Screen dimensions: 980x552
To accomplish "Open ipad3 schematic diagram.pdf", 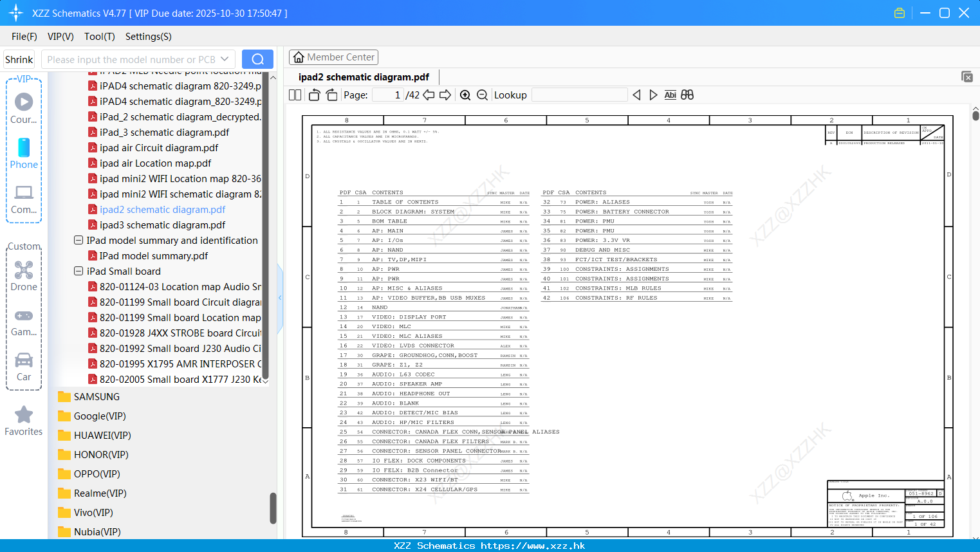I will pyautogui.click(x=156, y=225).
